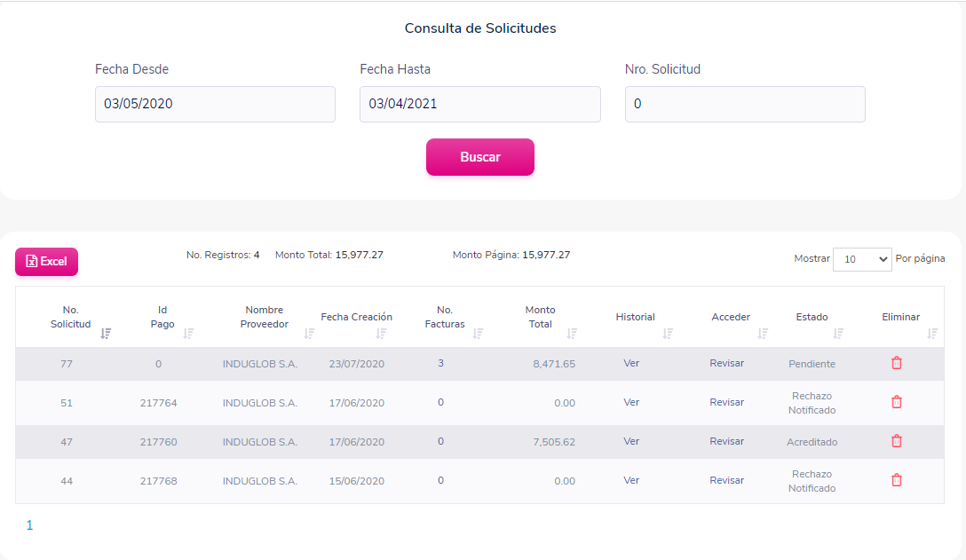
Task: Delete solicitud 51 with the trash icon
Action: coord(897,402)
